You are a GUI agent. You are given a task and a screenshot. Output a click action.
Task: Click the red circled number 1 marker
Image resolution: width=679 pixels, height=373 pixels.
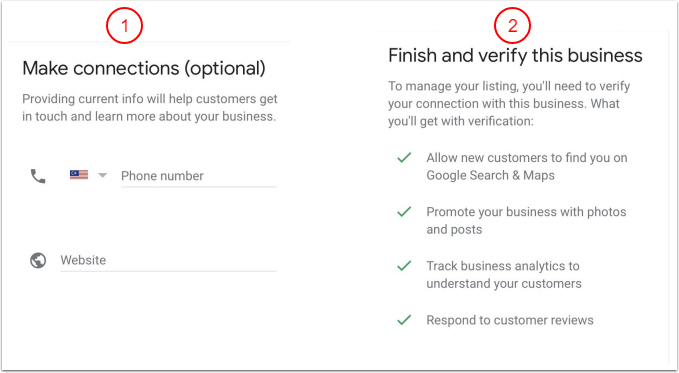[124, 26]
